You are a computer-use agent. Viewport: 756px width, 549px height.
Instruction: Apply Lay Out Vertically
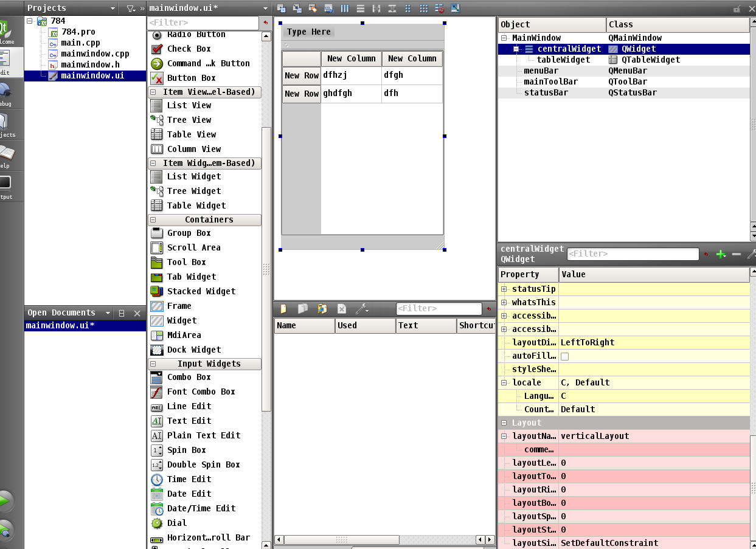tap(361, 9)
